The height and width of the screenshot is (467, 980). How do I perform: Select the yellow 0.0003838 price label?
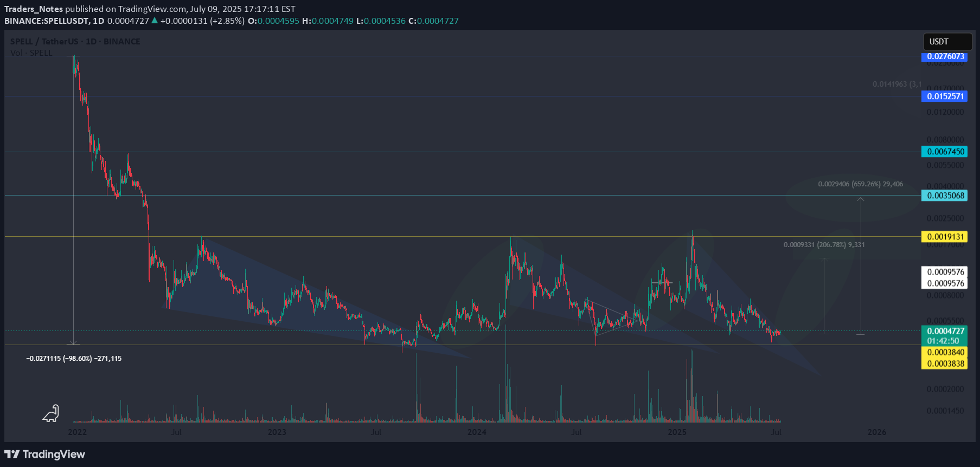pyautogui.click(x=945, y=364)
